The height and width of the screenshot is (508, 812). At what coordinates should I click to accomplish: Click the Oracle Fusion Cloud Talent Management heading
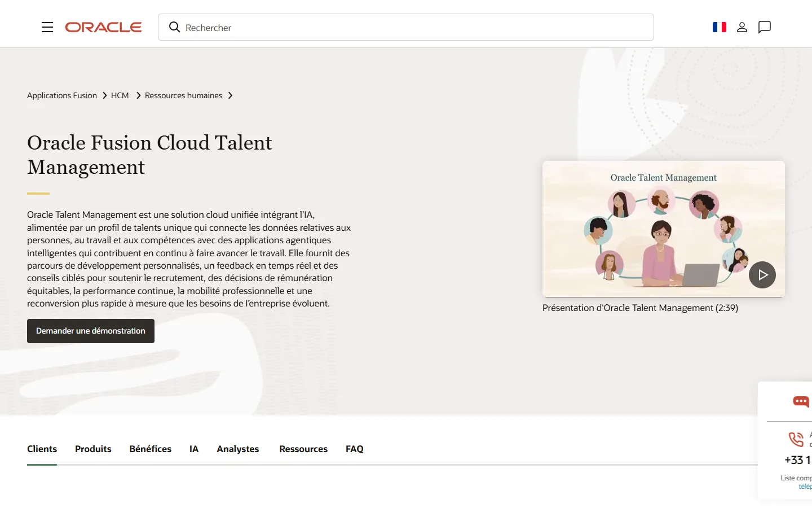(149, 155)
